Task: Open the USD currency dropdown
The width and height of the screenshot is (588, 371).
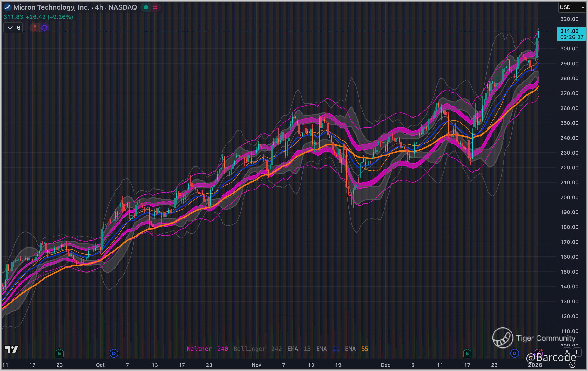Action: (572, 7)
